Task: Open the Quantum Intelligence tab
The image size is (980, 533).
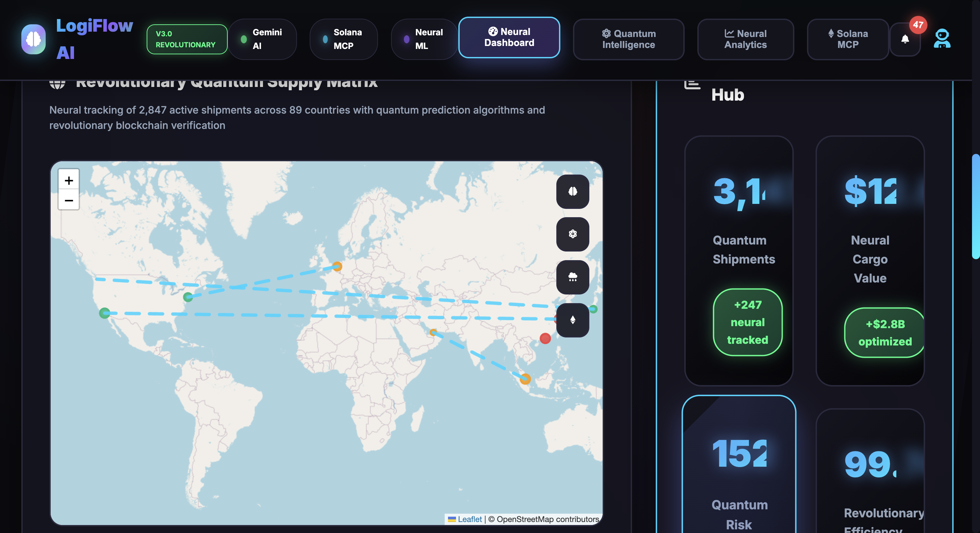Action: (628, 39)
